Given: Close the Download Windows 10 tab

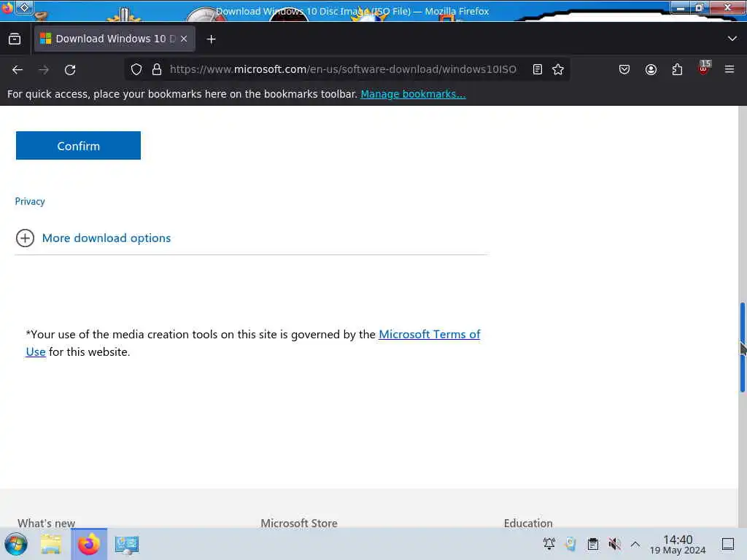Looking at the screenshot, I should tap(184, 39).
